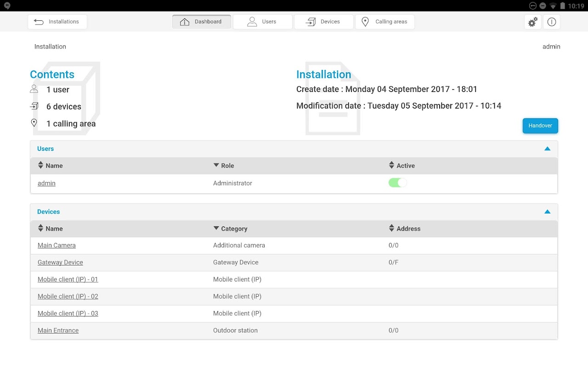The height and width of the screenshot is (368, 588).
Task: Open the admin user link
Action: tap(46, 183)
